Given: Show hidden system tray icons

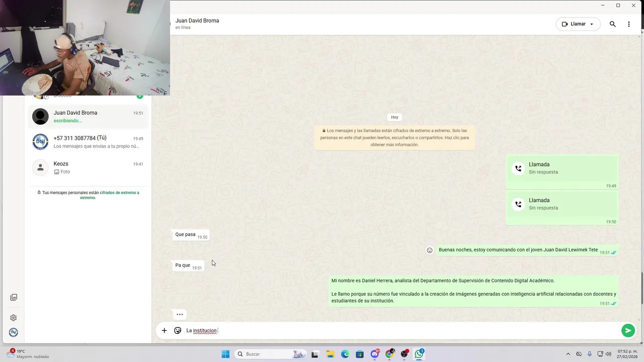Looking at the screenshot, I should (568, 354).
